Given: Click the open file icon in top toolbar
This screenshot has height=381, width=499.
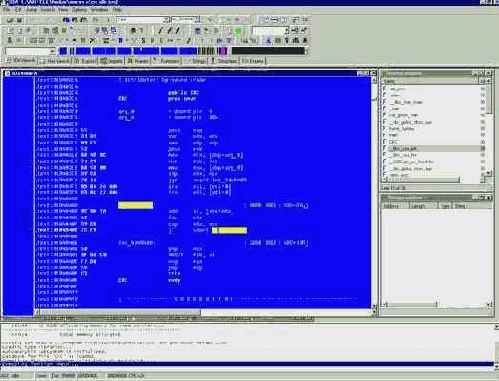Looking at the screenshot, I should pyautogui.click(x=10, y=21).
